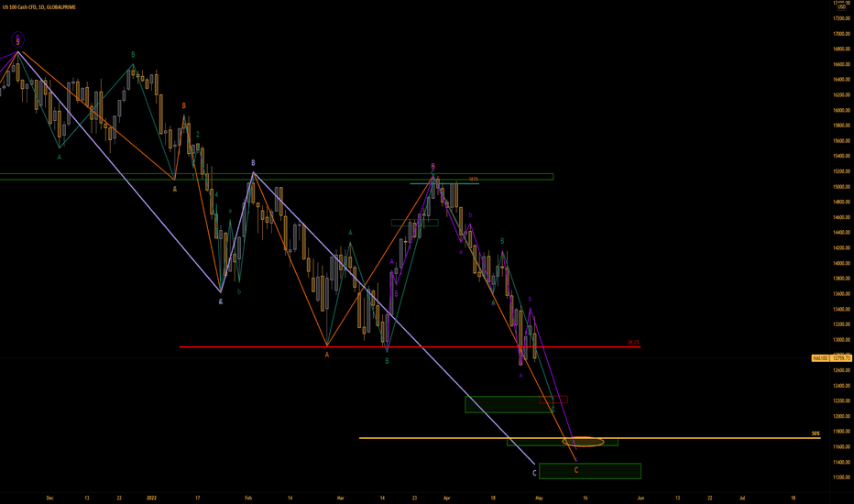The height and width of the screenshot is (504, 854).
Task: Select the circled purple wave label at chart top-left
Action: [x=17, y=38]
